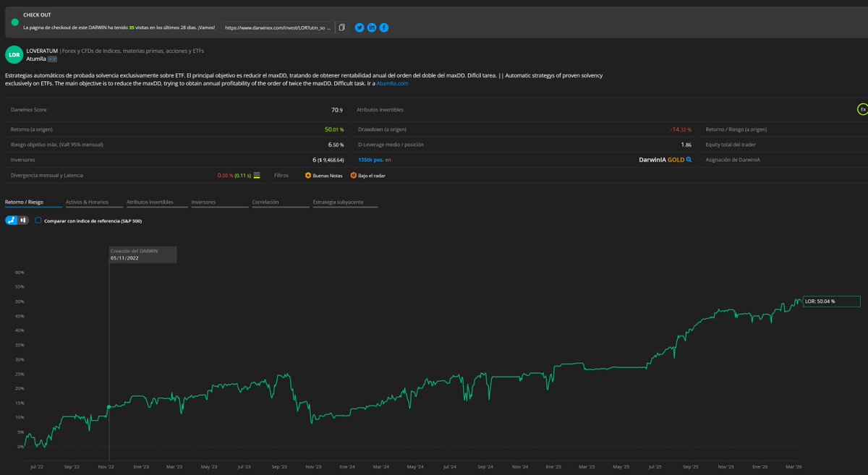Click the latency bars icon
The width and height of the screenshot is (868, 475).
tap(256, 175)
